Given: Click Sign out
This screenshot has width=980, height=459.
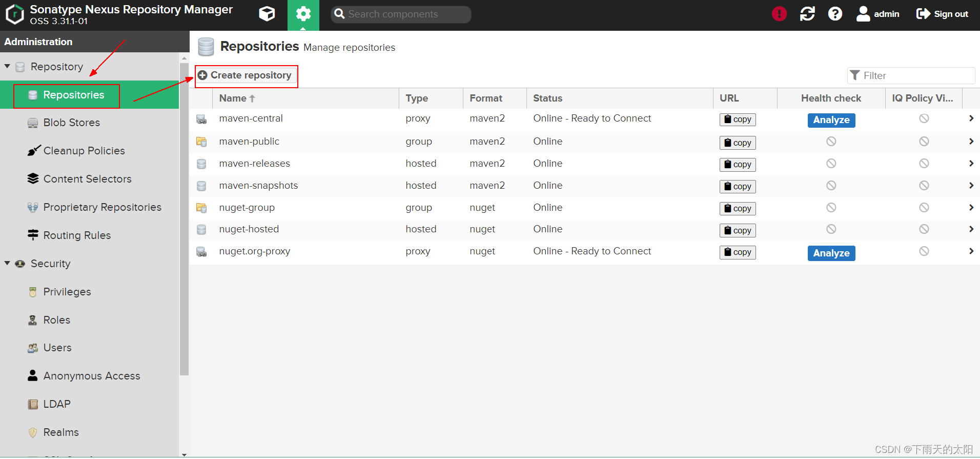Looking at the screenshot, I should coord(942,14).
